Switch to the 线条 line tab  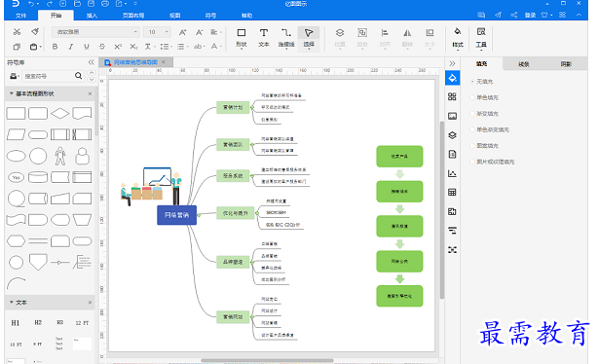[524, 64]
